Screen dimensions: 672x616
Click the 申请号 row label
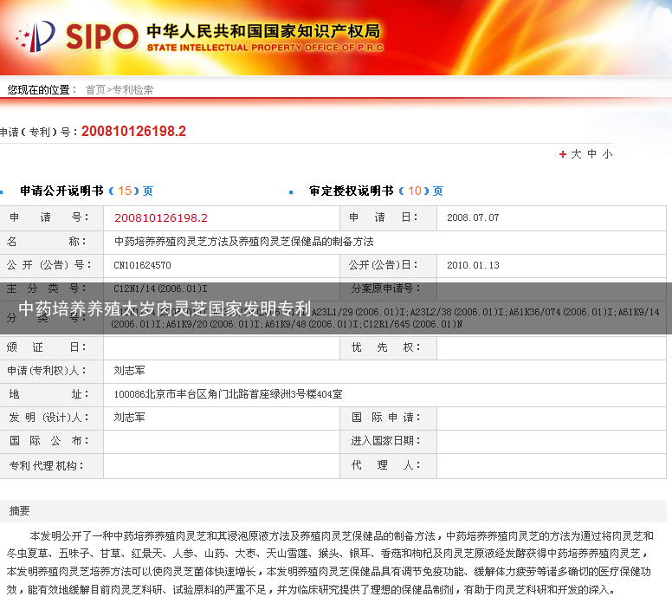coord(48,217)
